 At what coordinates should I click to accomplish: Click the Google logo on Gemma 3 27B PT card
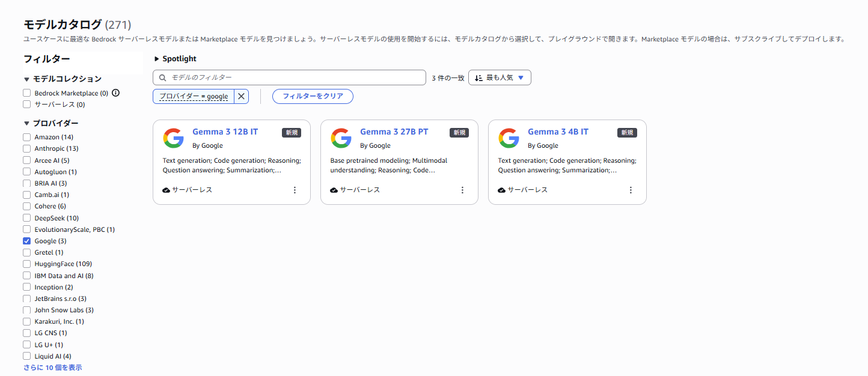pyautogui.click(x=341, y=138)
